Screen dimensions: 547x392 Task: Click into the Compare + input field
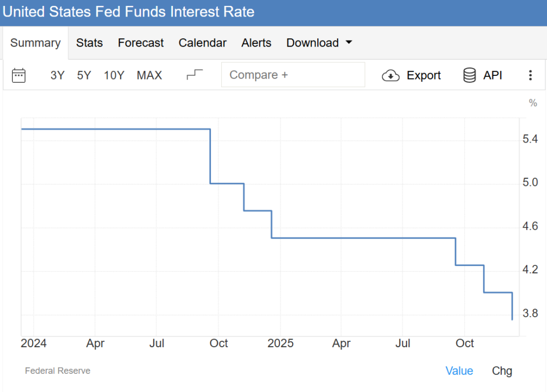(x=293, y=75)
